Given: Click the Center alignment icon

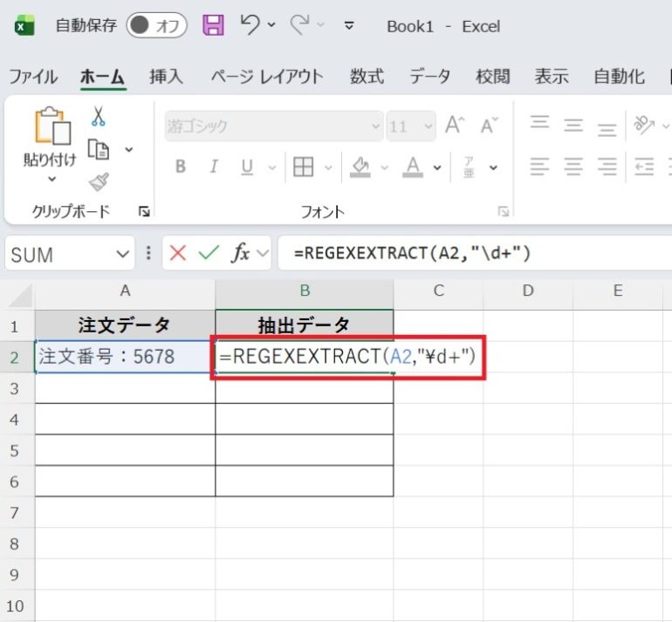Looking at the screenshot, I should coord(573,167).
